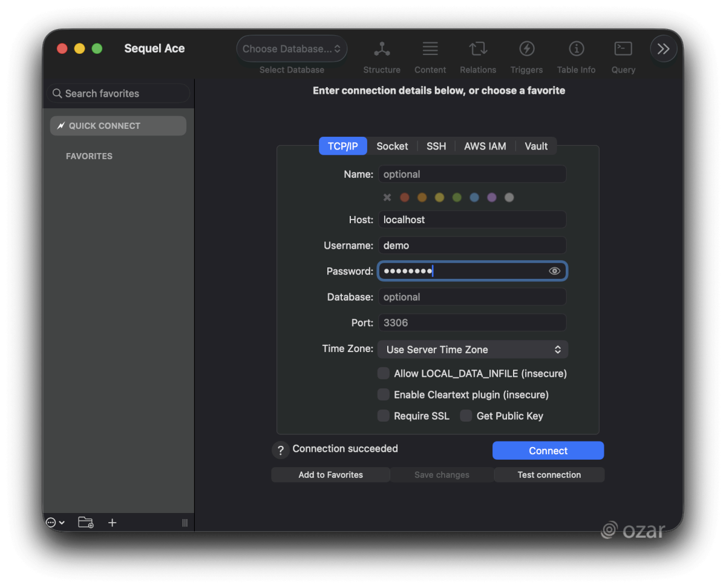Open the Table Info icon

576,49
